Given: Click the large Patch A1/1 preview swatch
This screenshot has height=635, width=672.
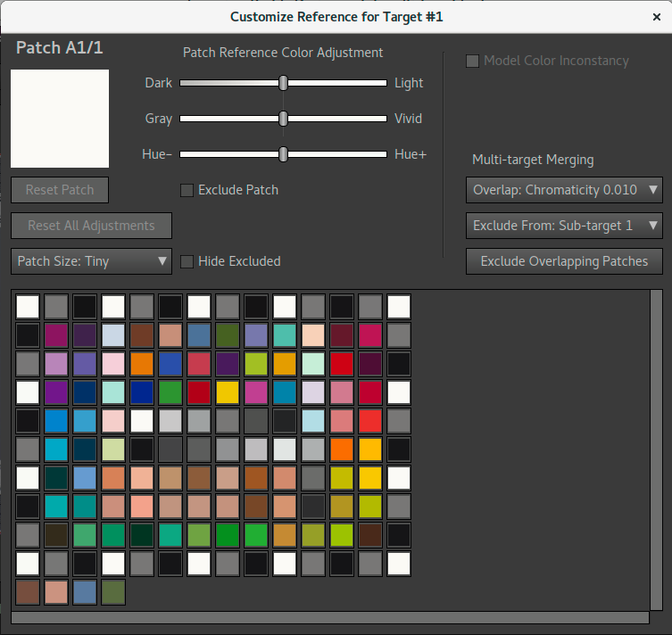Looking at the screenshot, I should pos(60,119).
